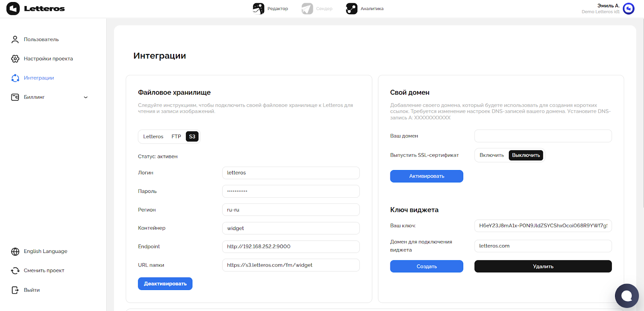Viewport: 644px width, 311px height.
Task: Open the Сендер top tab
Action: 317,8
